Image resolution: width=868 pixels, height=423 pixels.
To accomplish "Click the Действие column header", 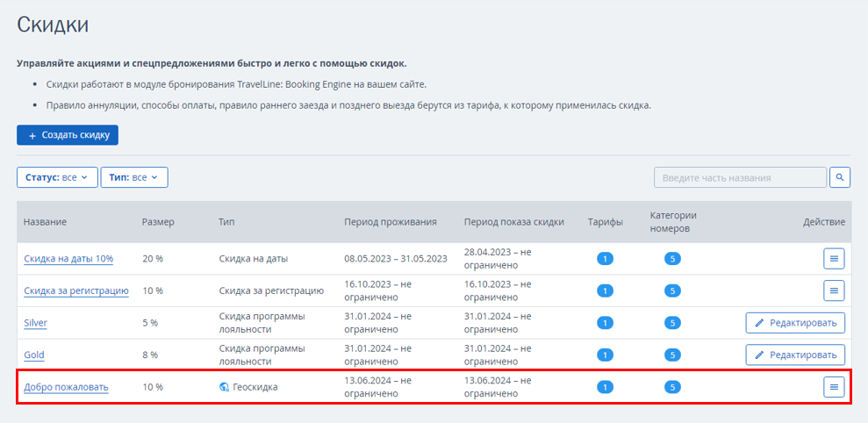I will [x=824, y=222].
